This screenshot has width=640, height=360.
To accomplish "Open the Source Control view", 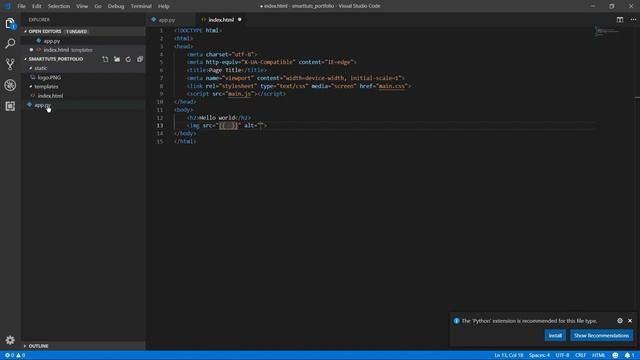I will pos(10,64).
